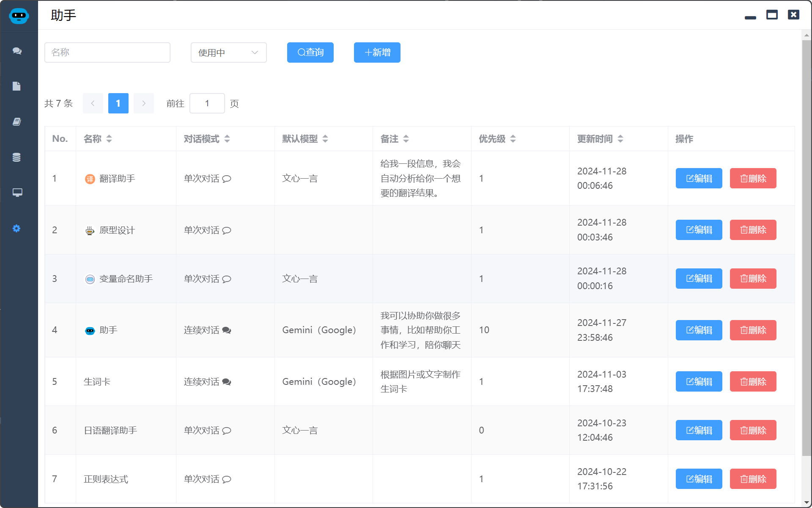Delete the 正则表达式 row
The image size is (812, 508).
(x=753, y=479)
